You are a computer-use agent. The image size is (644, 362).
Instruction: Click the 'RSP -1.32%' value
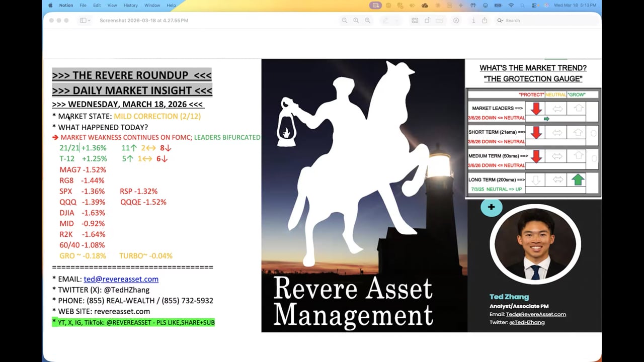click(138, 191)
